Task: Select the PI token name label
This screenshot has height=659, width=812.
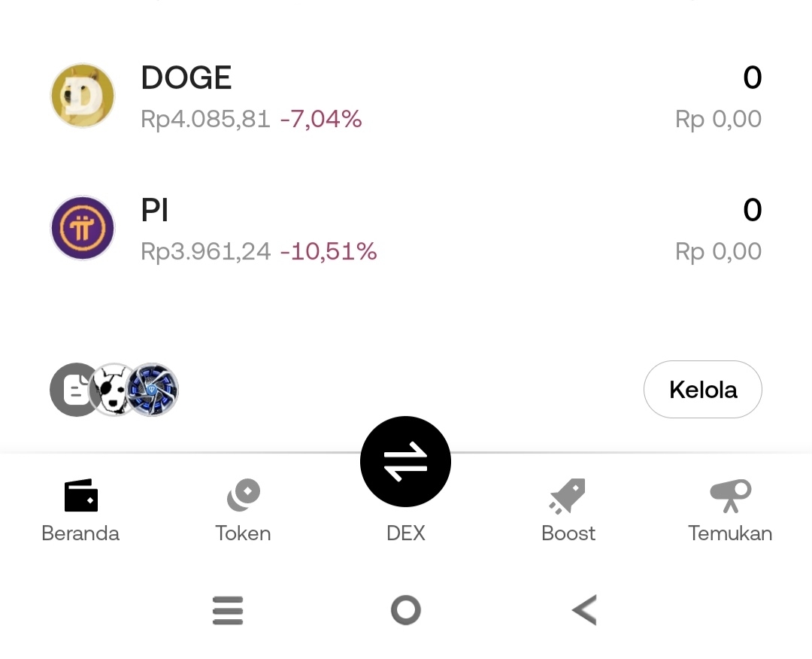Action: [x=155, y=211]
